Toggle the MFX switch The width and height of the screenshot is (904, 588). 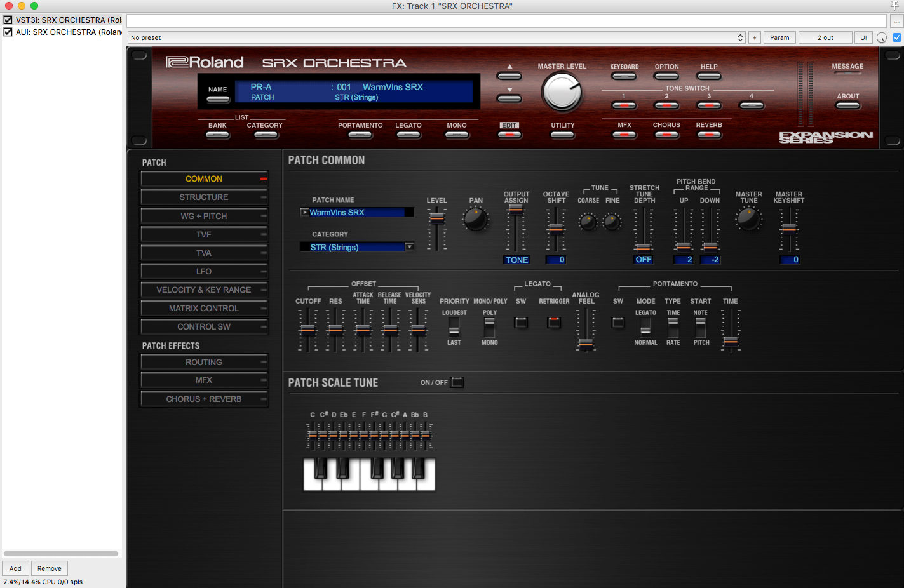point(624,135)
